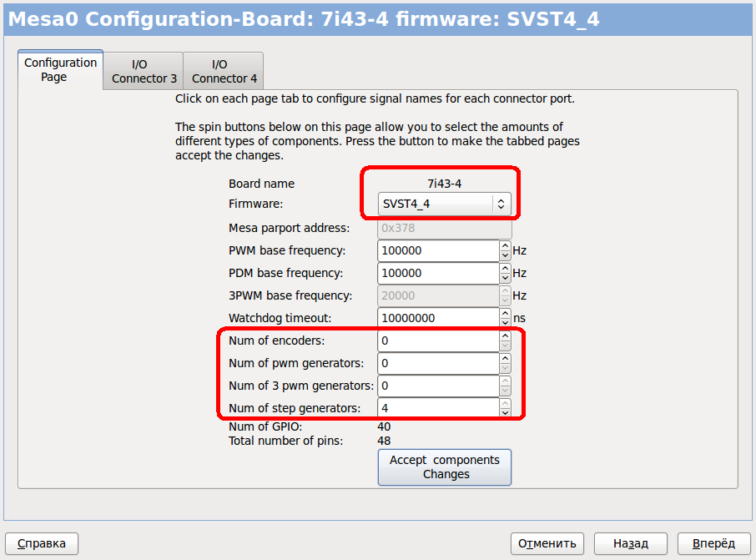Click the PWM base frequency input field
The image size is (756, 560).
click(x=438, y=250)
